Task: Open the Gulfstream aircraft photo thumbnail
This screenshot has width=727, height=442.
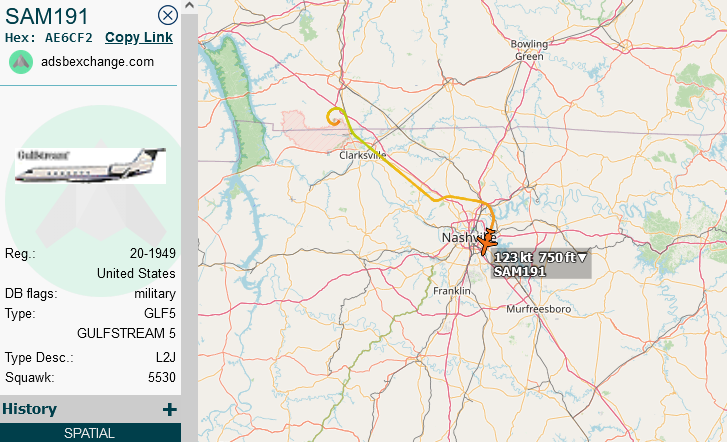Action: (x=90, y=166)
